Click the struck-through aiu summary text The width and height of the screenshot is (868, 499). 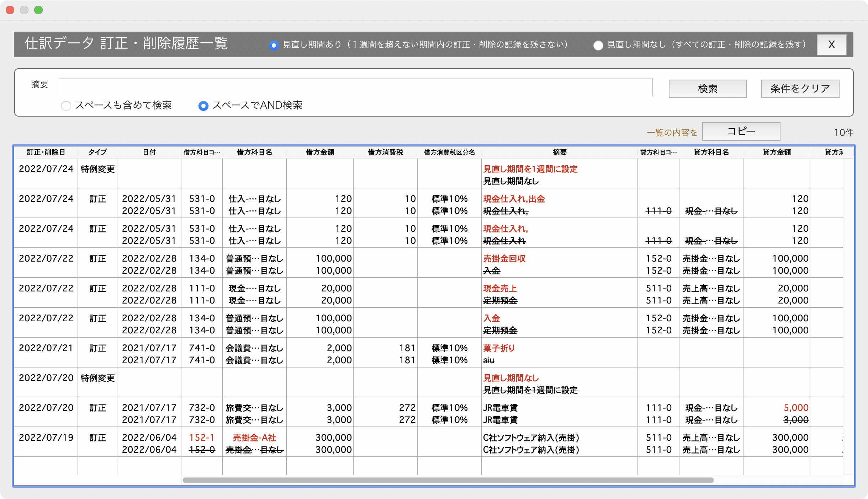(489, 360)
